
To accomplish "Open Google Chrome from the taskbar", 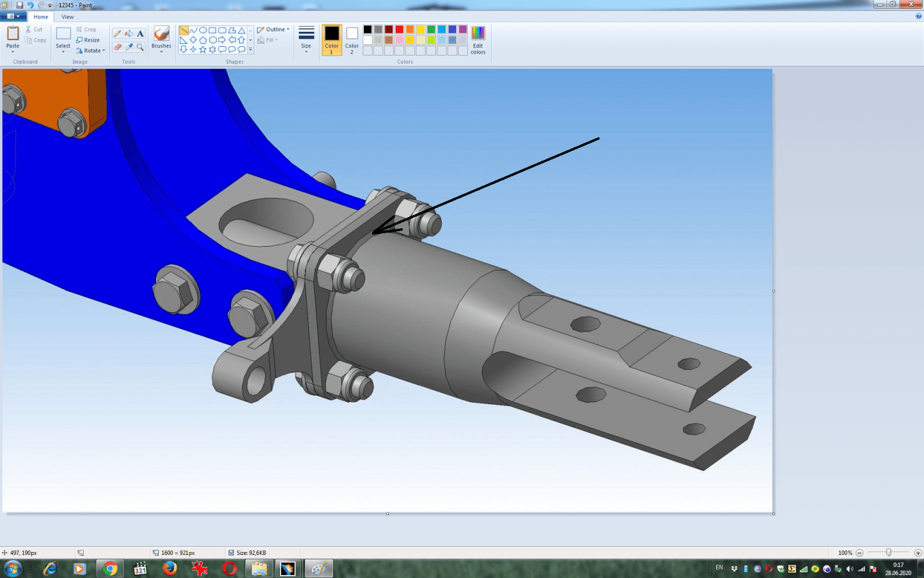I will point(110,569).
